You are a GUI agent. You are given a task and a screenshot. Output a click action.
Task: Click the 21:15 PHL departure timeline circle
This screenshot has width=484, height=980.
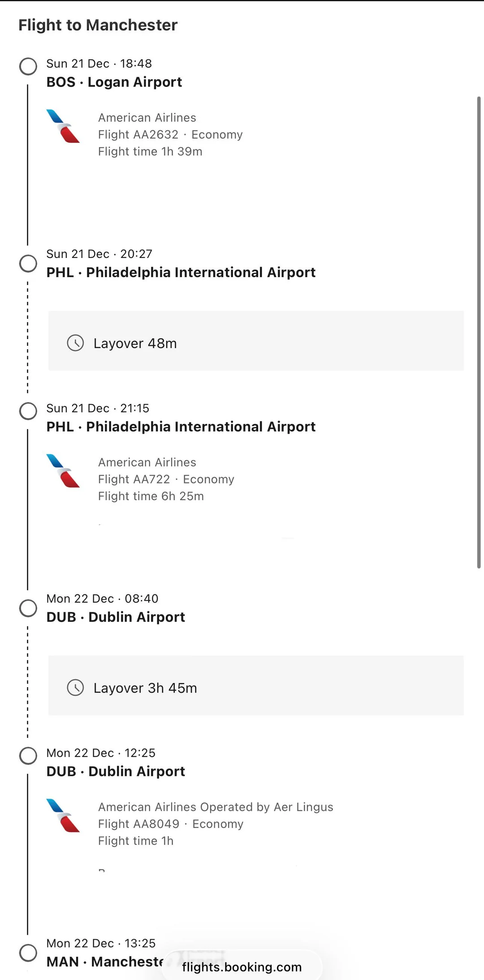coord(28,411)
